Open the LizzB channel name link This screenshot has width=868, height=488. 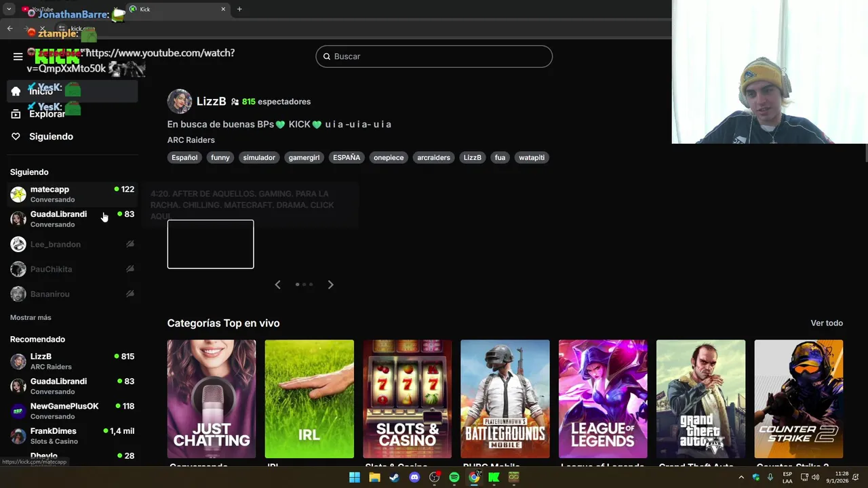(211, 101)
